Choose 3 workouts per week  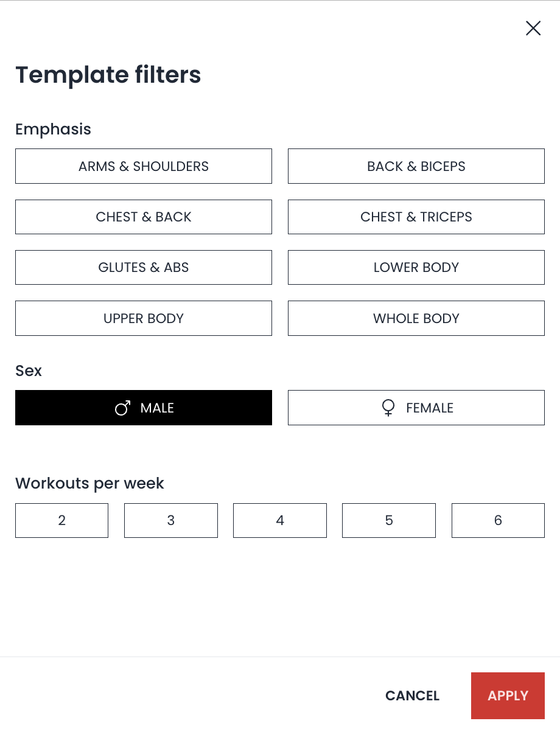point(170,520)
